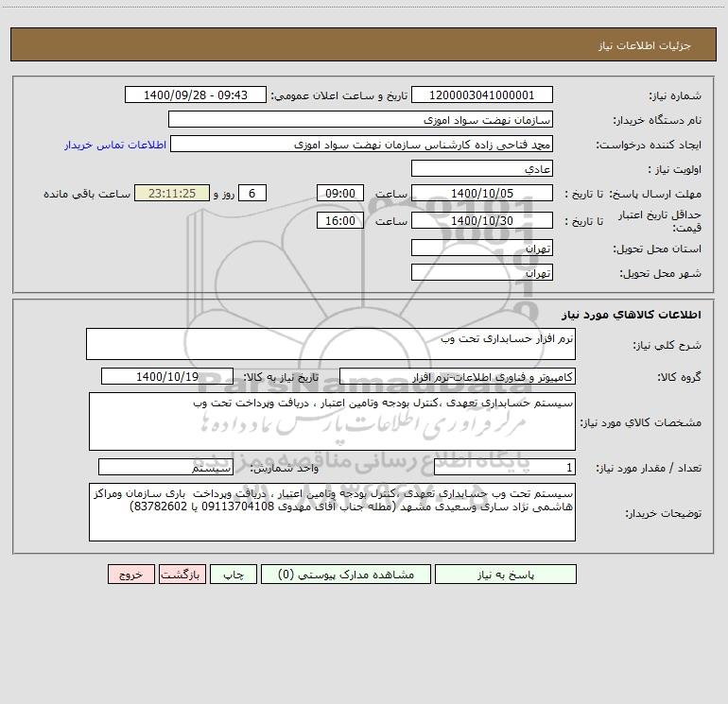Screen dimensions: 728x704
Task: Click the deadline time field 09:00
Action: tap(339, 193)
